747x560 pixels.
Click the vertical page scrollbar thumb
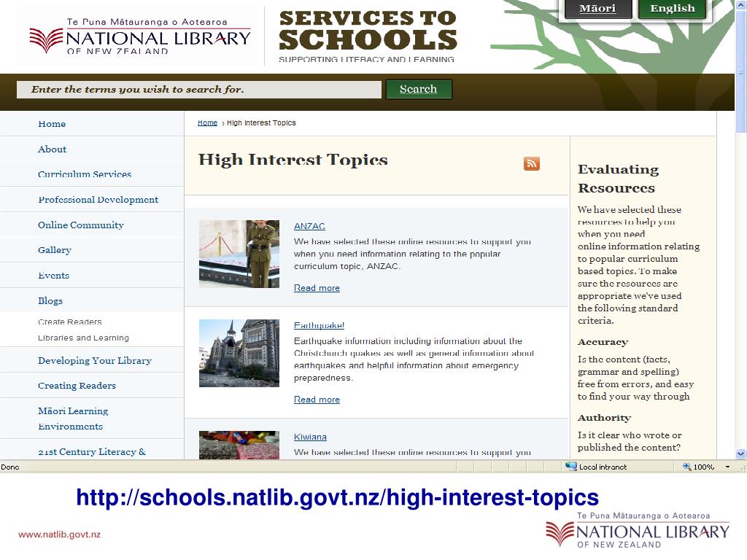(x=740, y=71)
